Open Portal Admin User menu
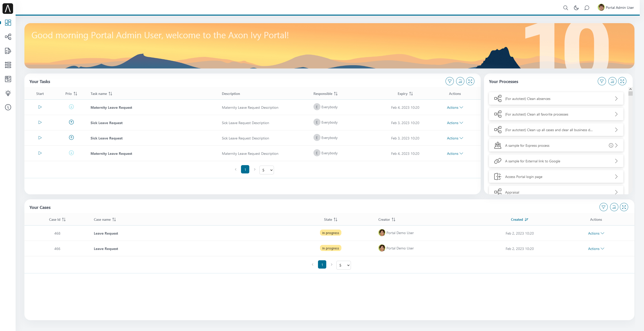This screenshot has width=644, height=331. [616, 8]
